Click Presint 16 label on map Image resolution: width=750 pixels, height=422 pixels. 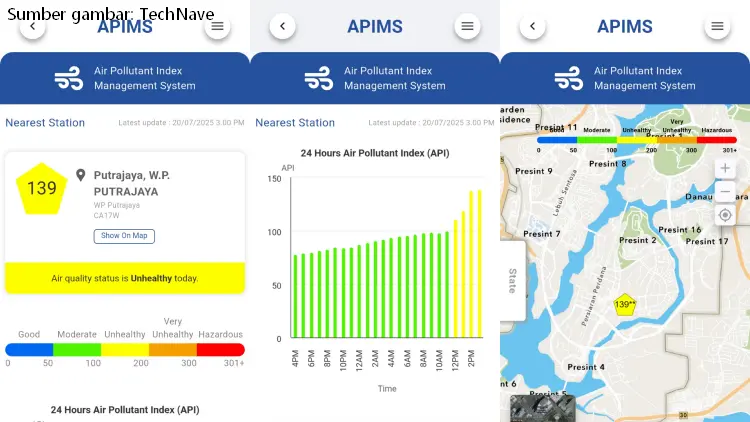tap(680, 230)
